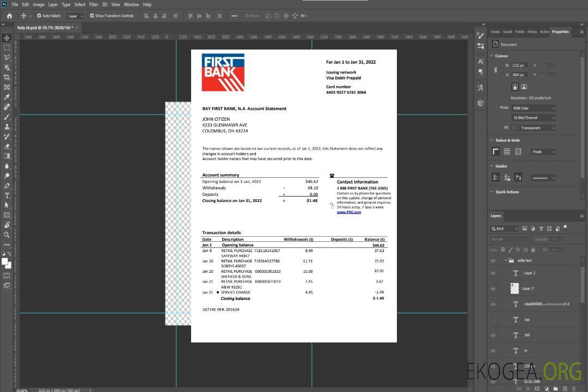Screen dimensions: 588x392
Task: Open the File menu
Action: (15, 4)
